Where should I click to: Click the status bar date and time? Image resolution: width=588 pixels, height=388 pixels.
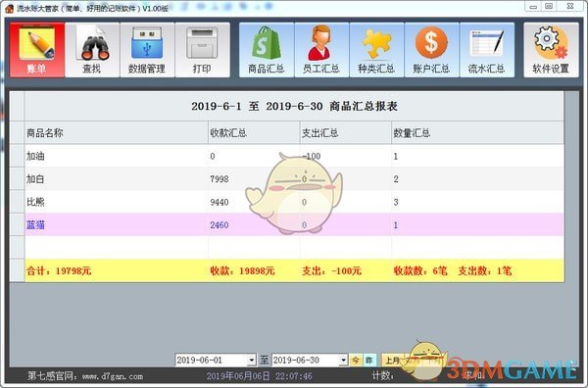(259, 376)
